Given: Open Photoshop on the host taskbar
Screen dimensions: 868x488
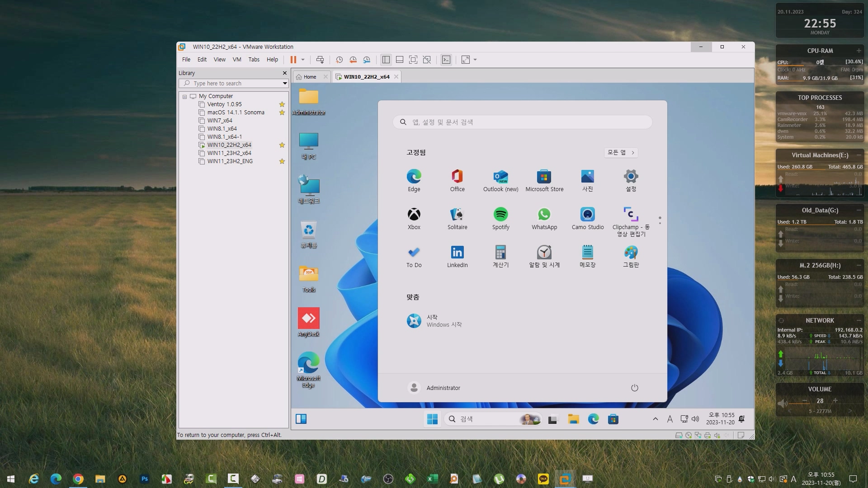Looking at the screenshot, I should [145, 479].
